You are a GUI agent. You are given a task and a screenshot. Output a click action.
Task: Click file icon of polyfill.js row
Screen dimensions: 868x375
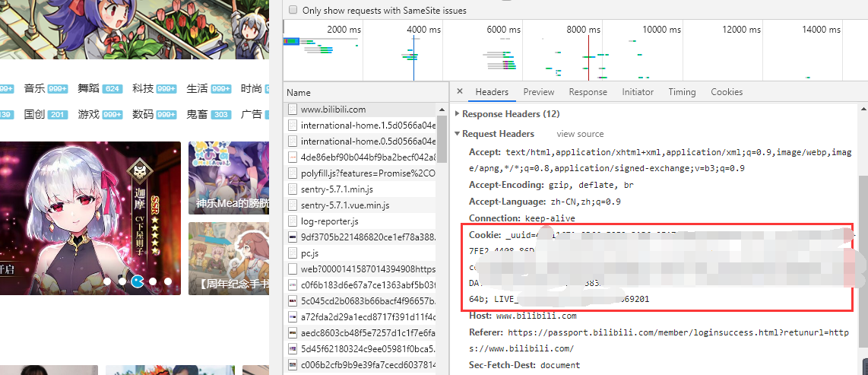coord(293,173)
